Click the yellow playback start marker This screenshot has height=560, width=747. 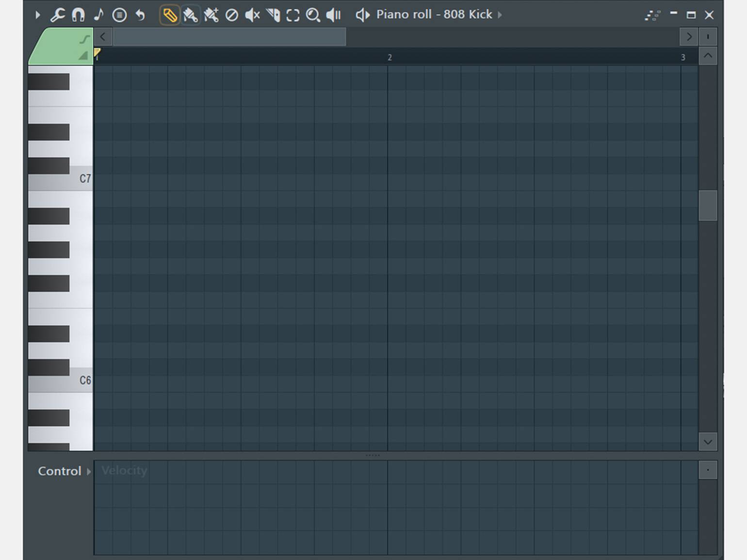[x=97, y=53]
